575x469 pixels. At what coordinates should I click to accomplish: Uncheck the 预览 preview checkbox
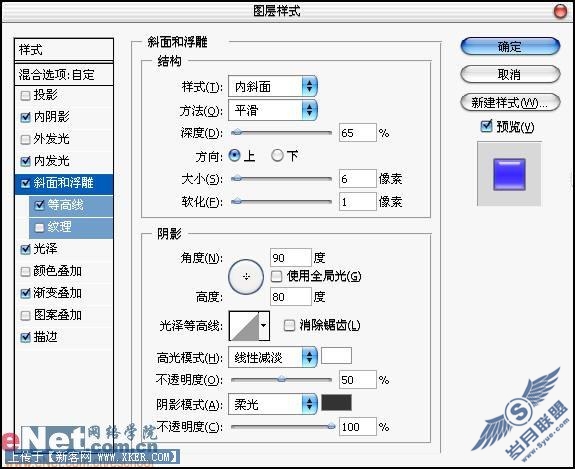[x=486, y=127]
